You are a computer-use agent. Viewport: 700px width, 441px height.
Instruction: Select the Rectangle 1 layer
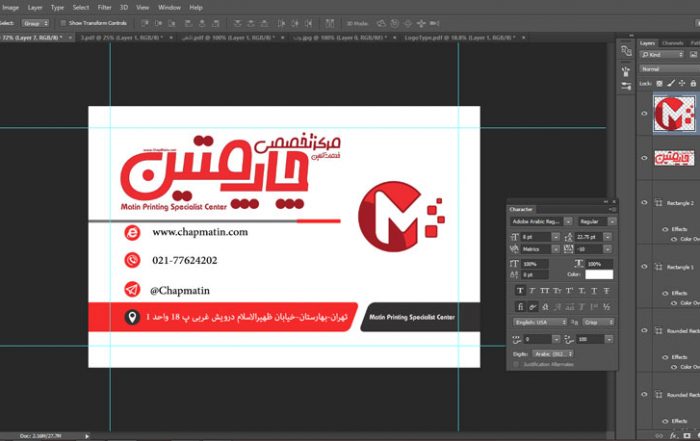[x=680, y=267]
